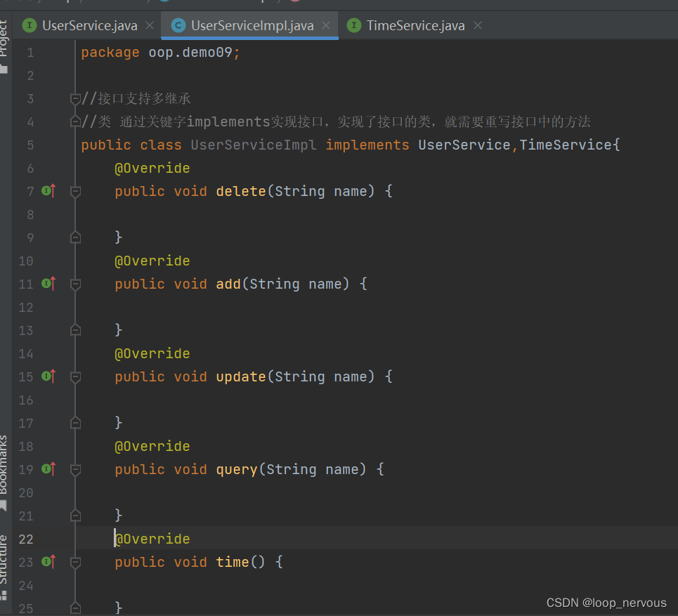Click line number 1 in the gutter
Image resolution: width=678 pixels, height=616 pixels.
[x=30, y=53]
